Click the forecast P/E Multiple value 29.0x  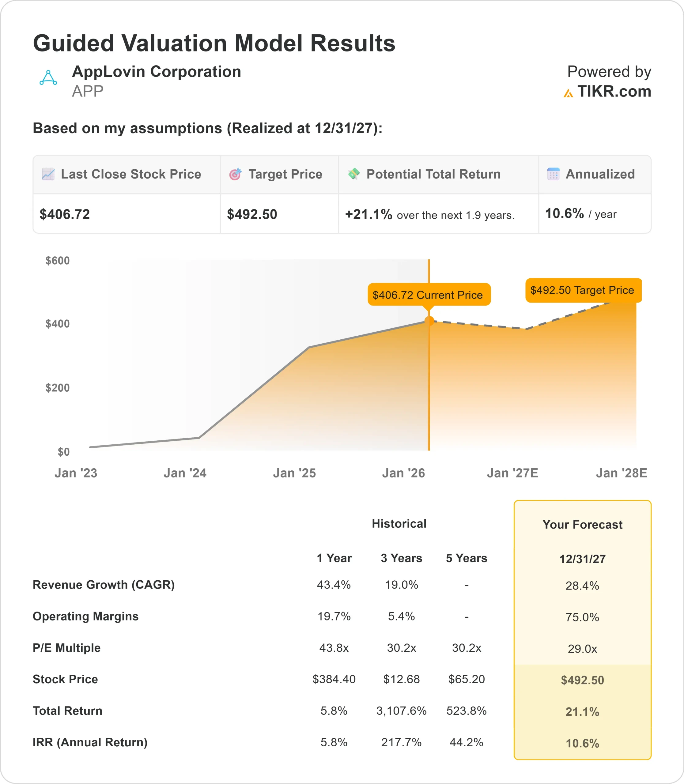(582, 649)
